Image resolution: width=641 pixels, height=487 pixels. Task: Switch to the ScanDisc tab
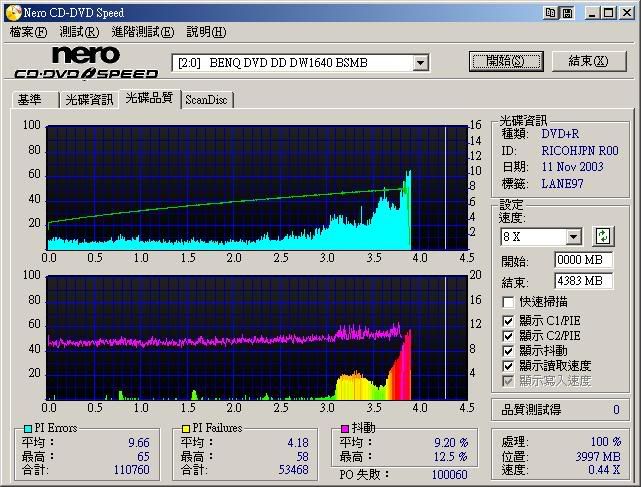206,100
